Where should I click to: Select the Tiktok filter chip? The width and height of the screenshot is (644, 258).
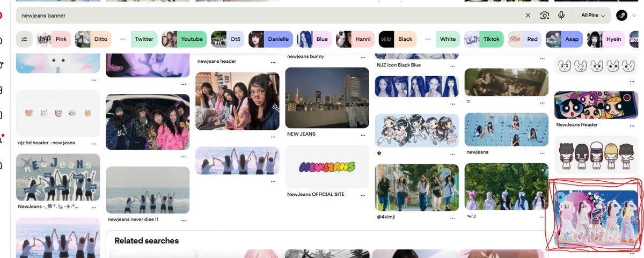484,39
